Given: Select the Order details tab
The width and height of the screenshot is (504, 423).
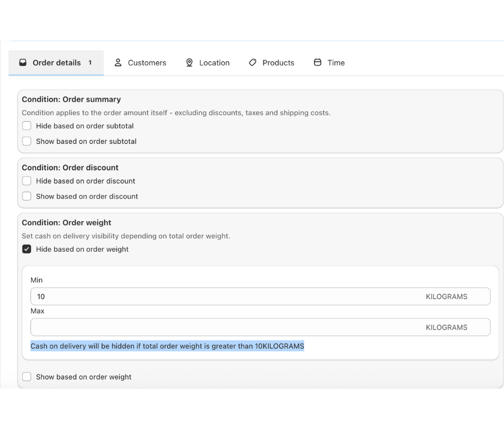Looking at the screenshot, I should [56, 63].
